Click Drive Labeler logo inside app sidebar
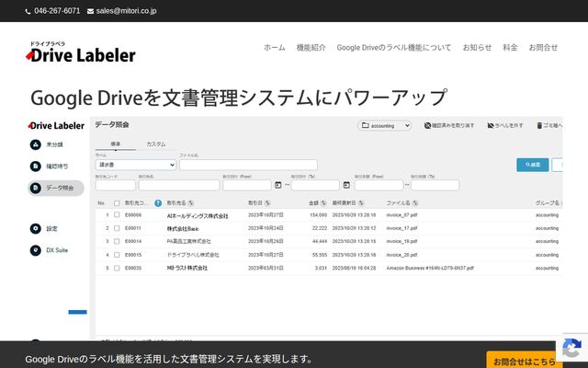The image size is (588, 368). tap(56, 126)
